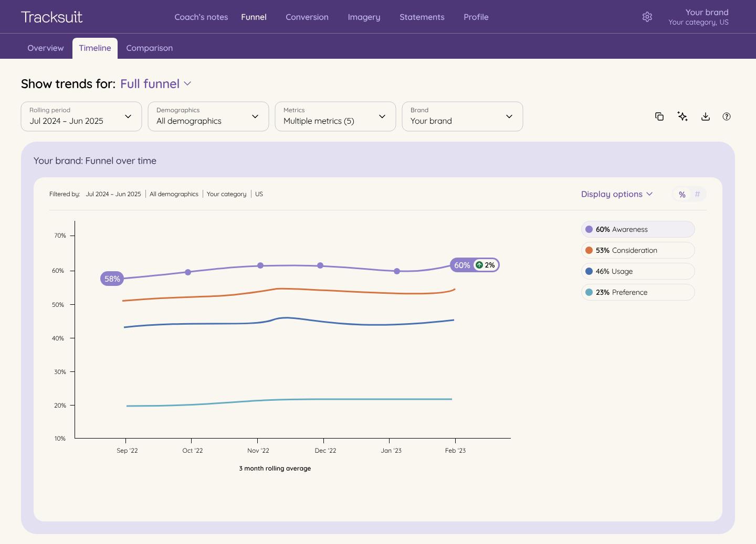This screenshot has height=544, width=756.
Task: Open the Conversion menu item
Action: point(307,17)
